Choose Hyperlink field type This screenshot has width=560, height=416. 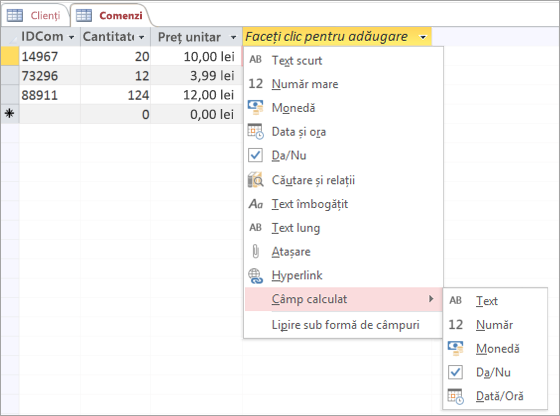[343, 276]
